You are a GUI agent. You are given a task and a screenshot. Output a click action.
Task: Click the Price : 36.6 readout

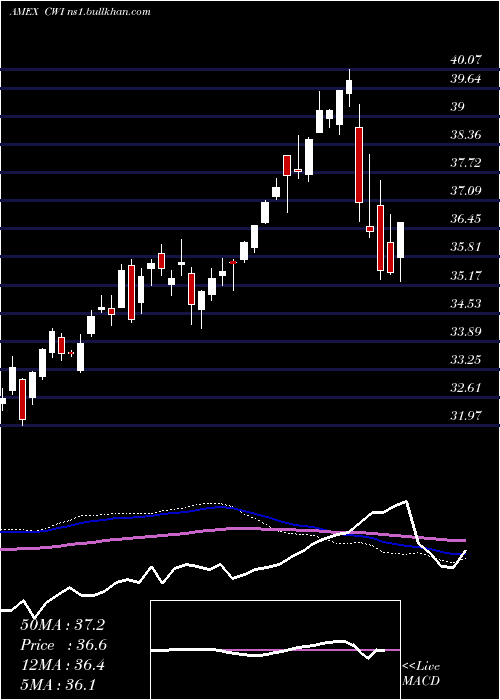(x=63, y=645)
